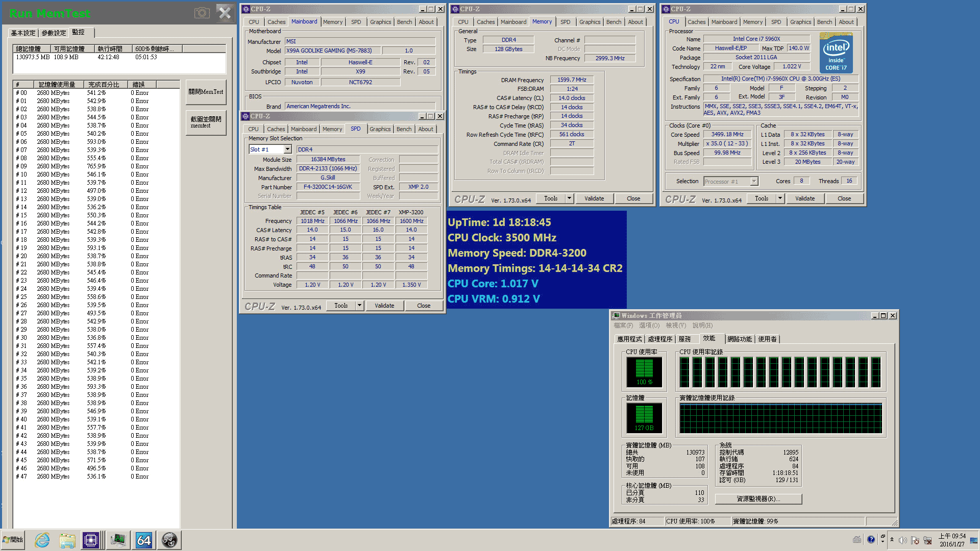
Task: Click the Task Manager monitor taskbar icon
Action: (x=118, y=540)
